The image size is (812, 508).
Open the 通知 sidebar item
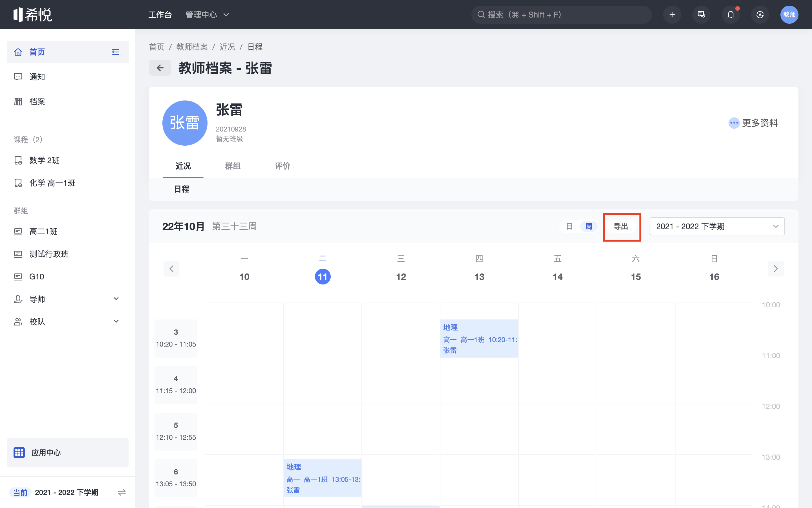tap(68, 76)
